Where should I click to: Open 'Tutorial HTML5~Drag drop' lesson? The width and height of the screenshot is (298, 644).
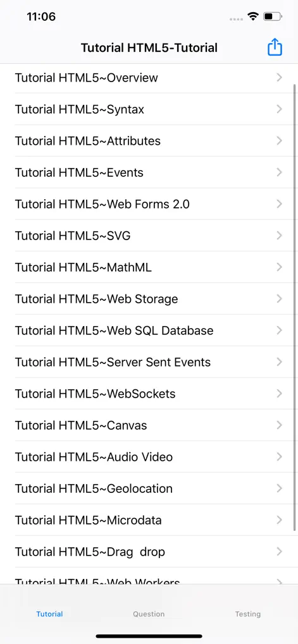[149, 552]
